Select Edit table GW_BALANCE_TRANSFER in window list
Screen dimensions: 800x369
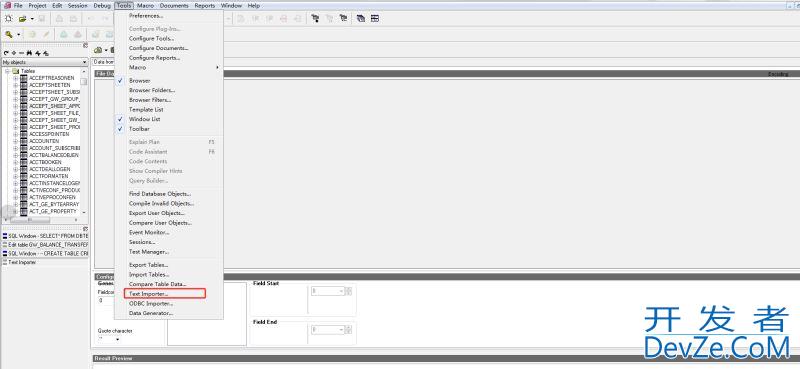[x=45, y=245]
